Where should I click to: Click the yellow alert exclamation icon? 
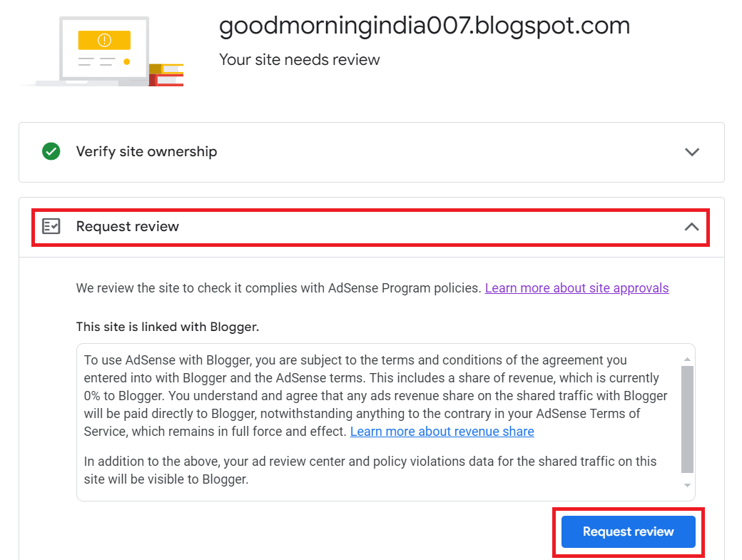pyautogui.click(x=104, y=40)
